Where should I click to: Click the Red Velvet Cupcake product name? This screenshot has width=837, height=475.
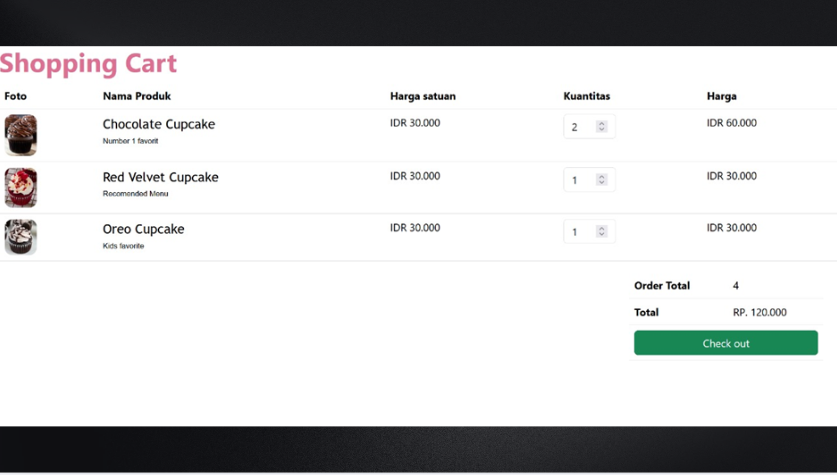coord(160,177)
